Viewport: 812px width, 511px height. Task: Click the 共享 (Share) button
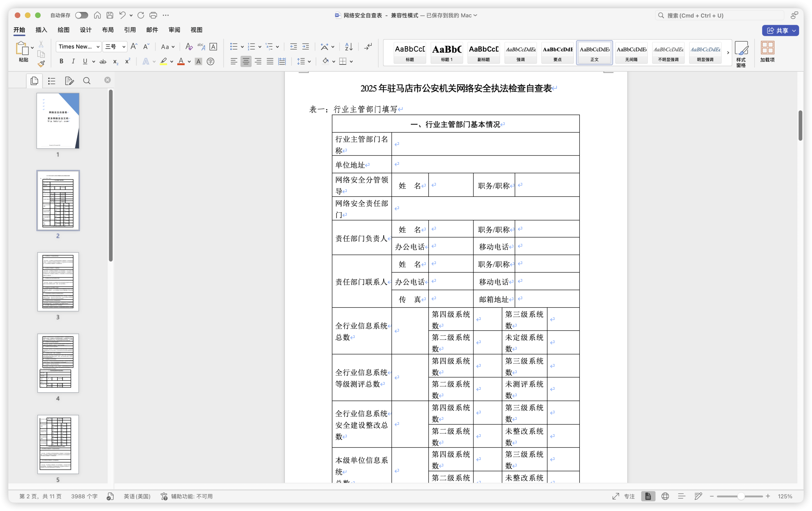click(x=781, y=30)
